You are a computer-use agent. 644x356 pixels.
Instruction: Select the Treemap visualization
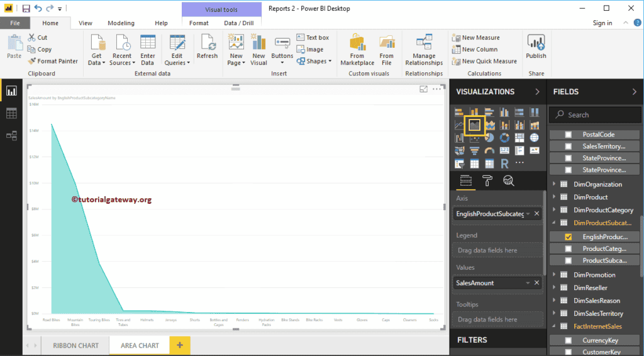pos(519,138)
